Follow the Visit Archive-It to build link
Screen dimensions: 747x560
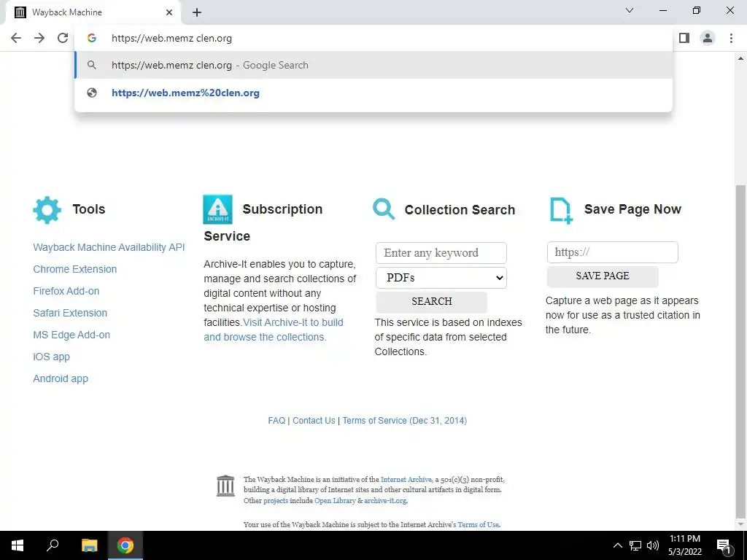tap(293, 322)
